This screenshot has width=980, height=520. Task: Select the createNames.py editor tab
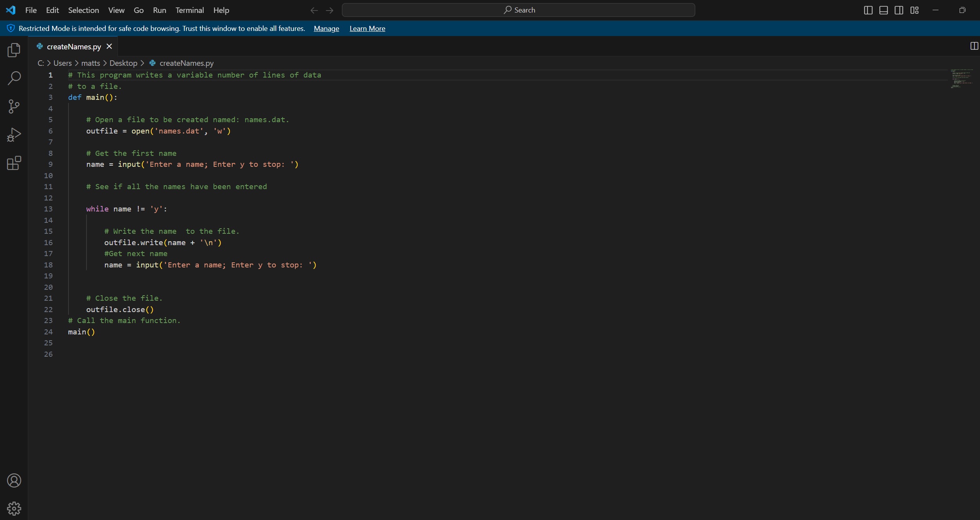point(73,46)
